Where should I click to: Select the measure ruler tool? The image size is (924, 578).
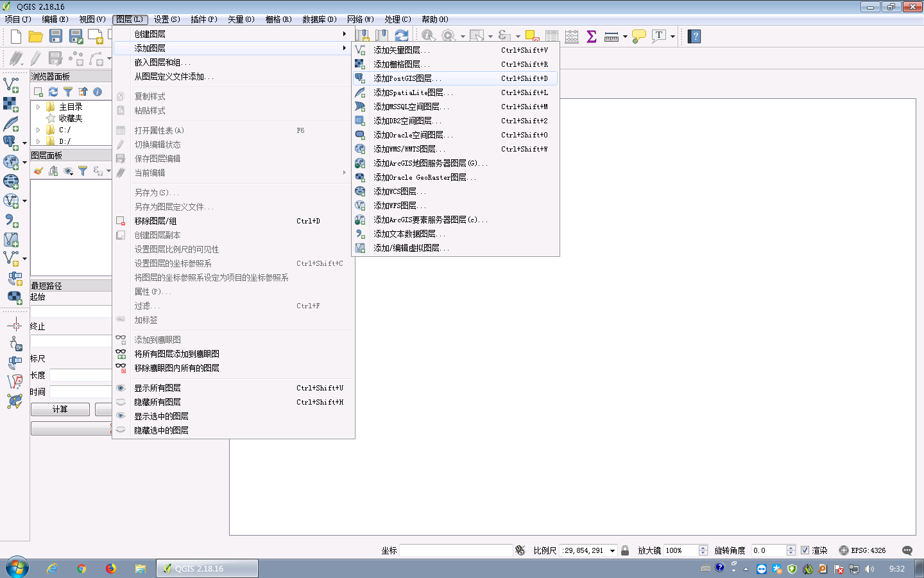click(612, 36)
